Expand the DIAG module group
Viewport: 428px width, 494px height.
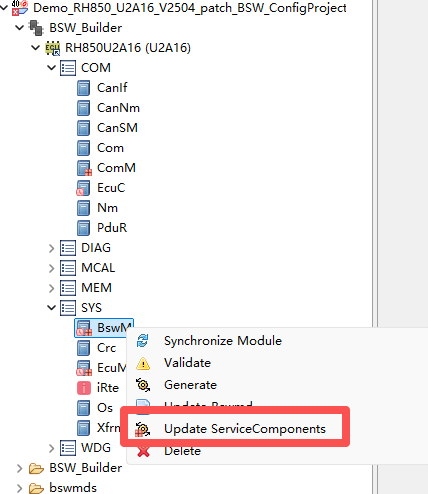point(51,248)
